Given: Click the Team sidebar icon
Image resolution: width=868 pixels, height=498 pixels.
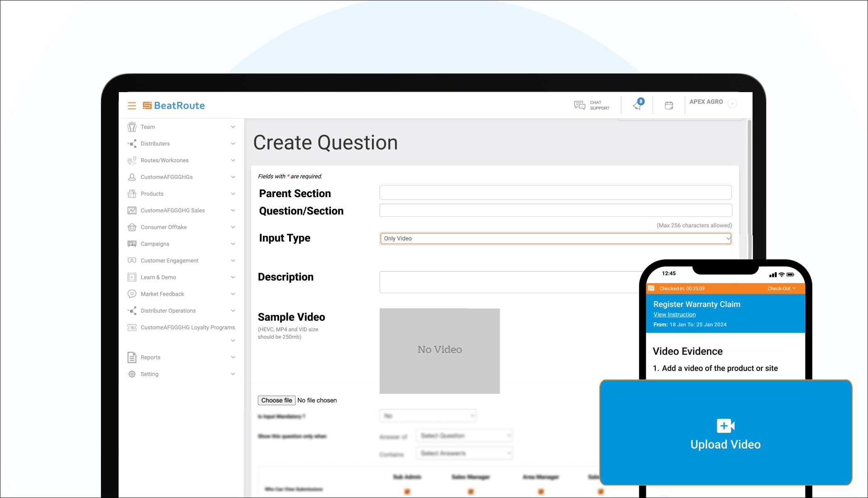Looking at the screenshot, I should (132, 127).
